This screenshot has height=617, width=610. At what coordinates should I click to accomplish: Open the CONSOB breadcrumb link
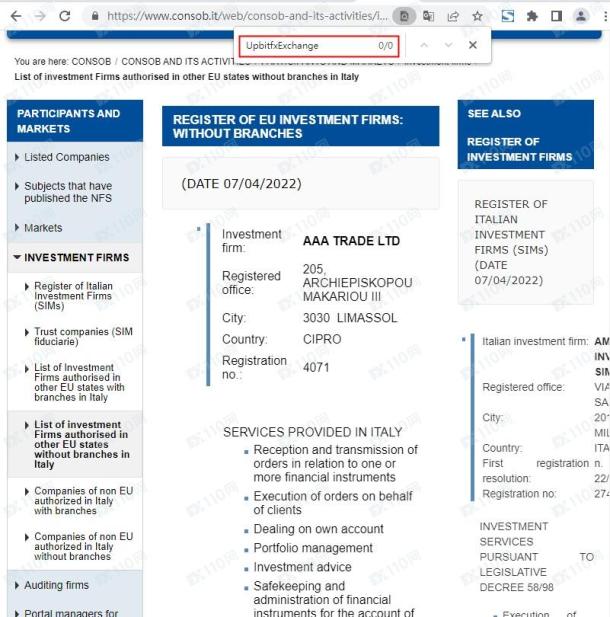[x=91, y=62]
